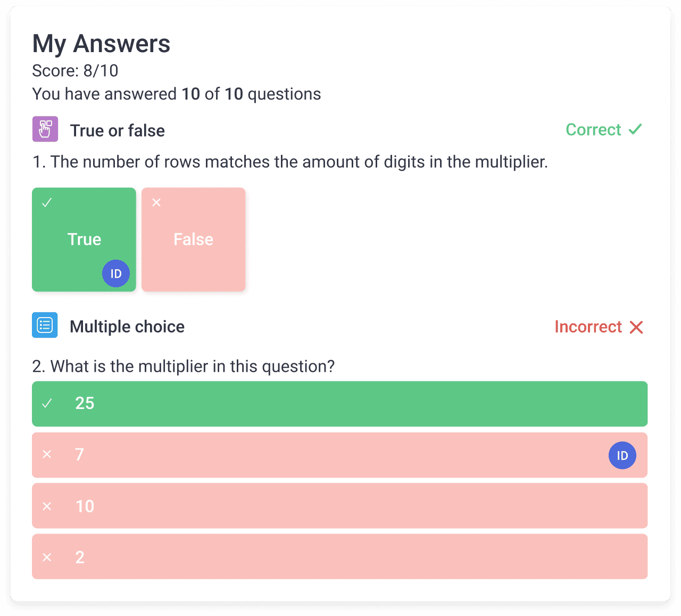Select the correct answer 25
681x616 pixels.
pyautogui.click(x=340, y=403)
